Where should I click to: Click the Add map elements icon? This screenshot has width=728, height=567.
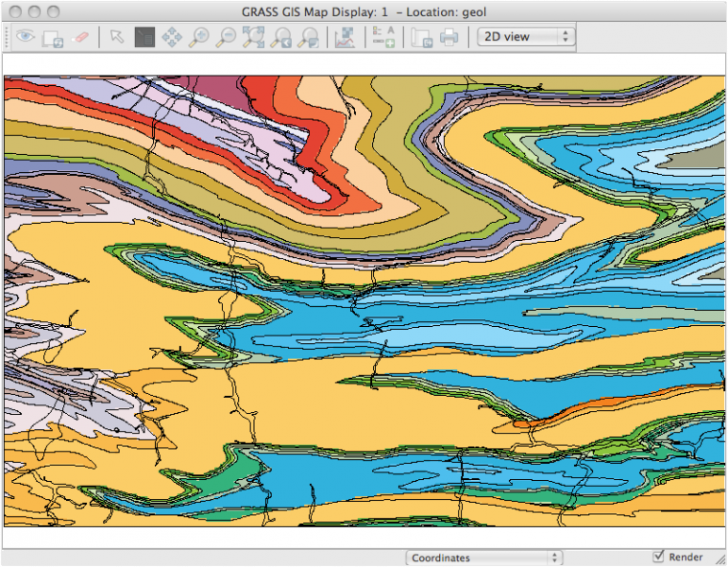coord(382,37)
